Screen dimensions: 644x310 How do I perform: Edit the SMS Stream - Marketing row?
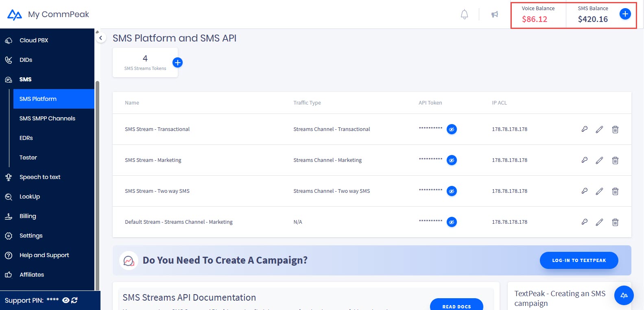click(599, 160)
